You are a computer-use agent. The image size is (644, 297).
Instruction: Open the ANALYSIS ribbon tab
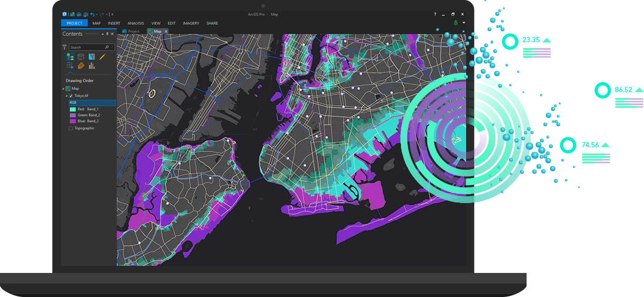click(136, 23)
